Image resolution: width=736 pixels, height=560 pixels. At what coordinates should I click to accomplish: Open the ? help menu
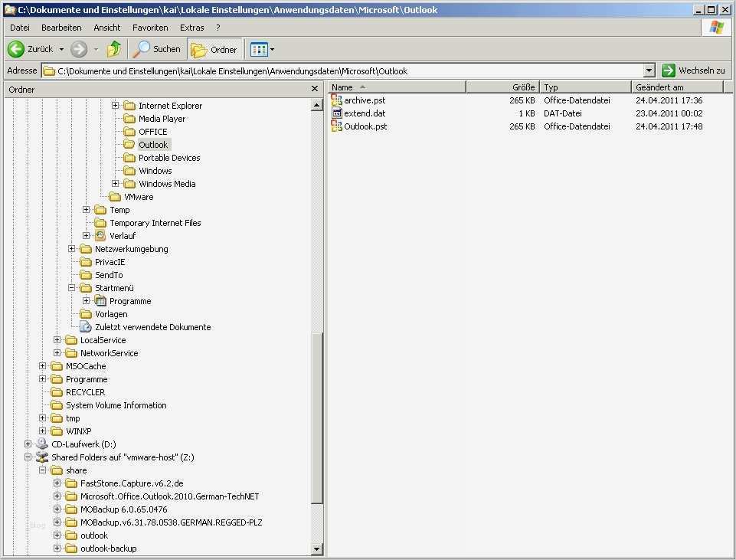click(x=218, y=28)
